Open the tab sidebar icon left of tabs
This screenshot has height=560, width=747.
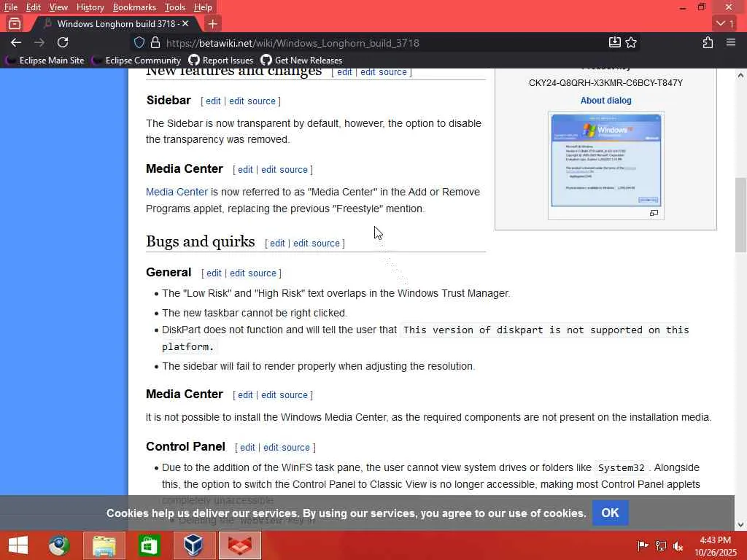tap(15, 23)
